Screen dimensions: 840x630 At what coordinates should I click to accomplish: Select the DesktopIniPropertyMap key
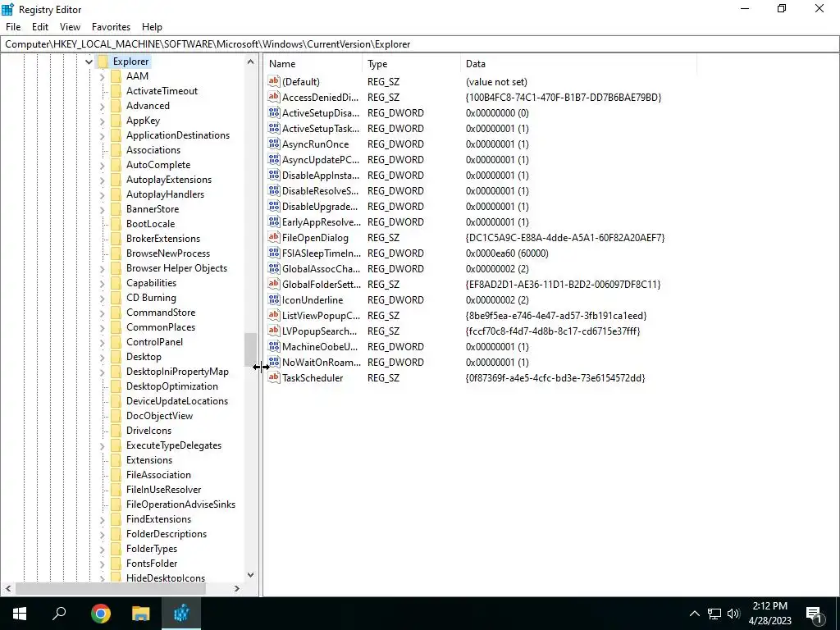tap(177, 372)
